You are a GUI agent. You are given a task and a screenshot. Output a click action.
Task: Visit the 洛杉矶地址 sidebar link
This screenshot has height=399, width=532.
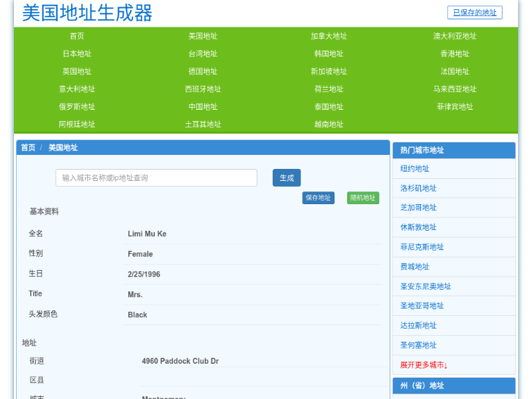click(x=418, y=188)
